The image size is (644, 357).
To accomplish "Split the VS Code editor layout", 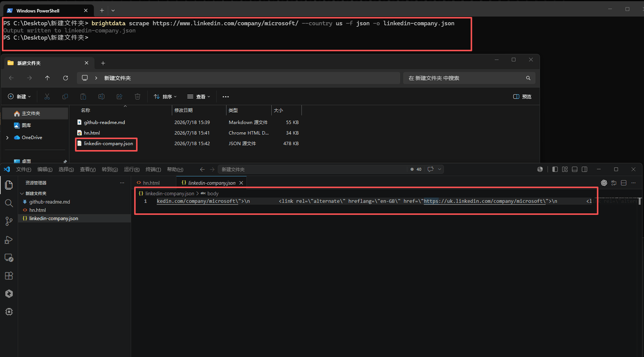I will pos(624,183).
